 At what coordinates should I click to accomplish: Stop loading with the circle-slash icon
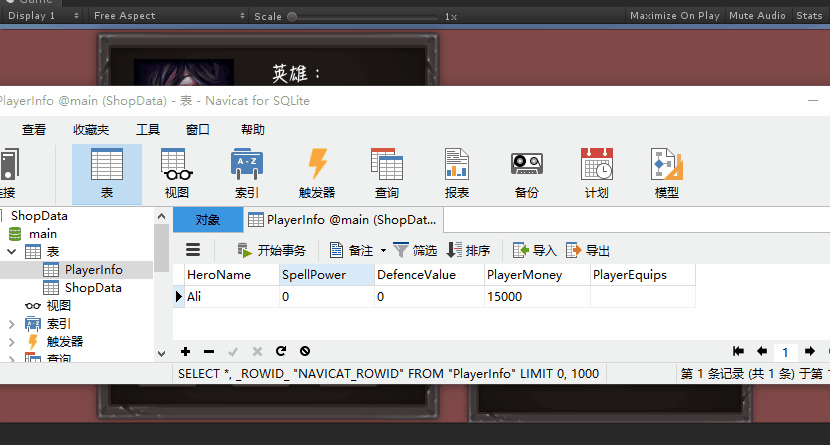(x=305, y=351)
